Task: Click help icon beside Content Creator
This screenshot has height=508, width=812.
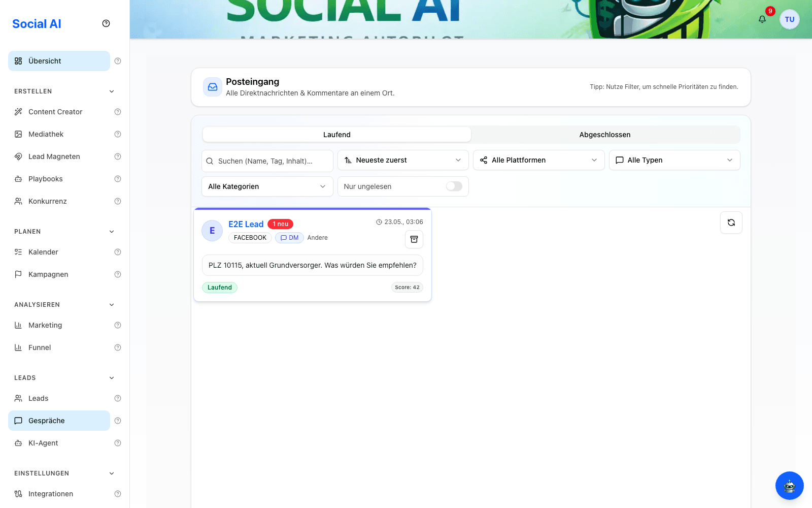Action: click(x=118, y=112)
